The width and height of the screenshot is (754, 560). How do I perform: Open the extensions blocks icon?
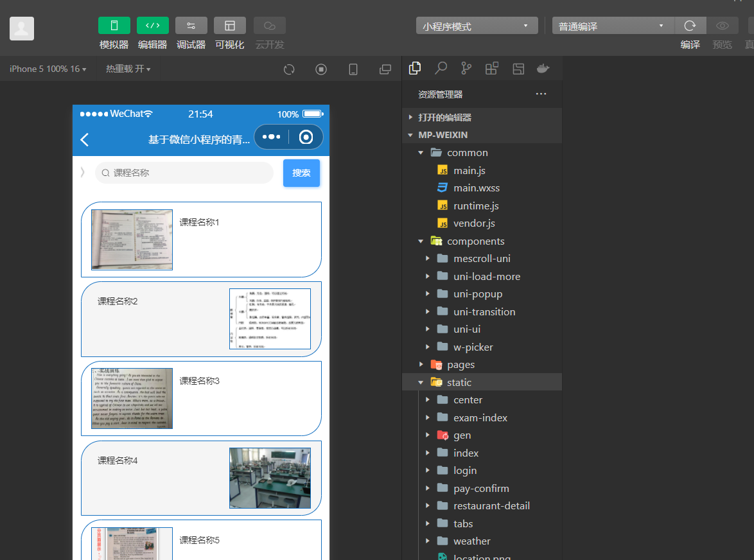tap(491, 68)
